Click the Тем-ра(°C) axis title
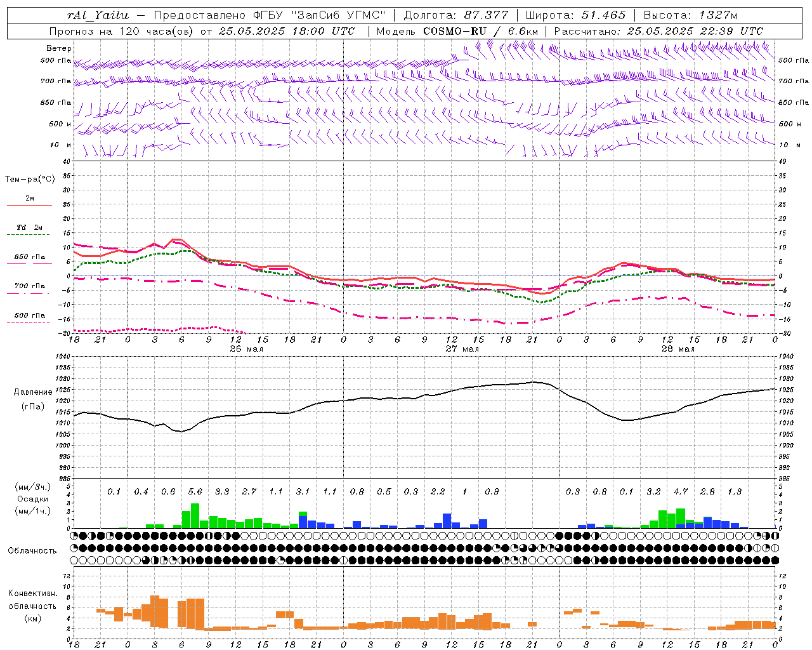The width and height of the screenshot is (812, 650). pyautogui.click(x=30, y=180)
